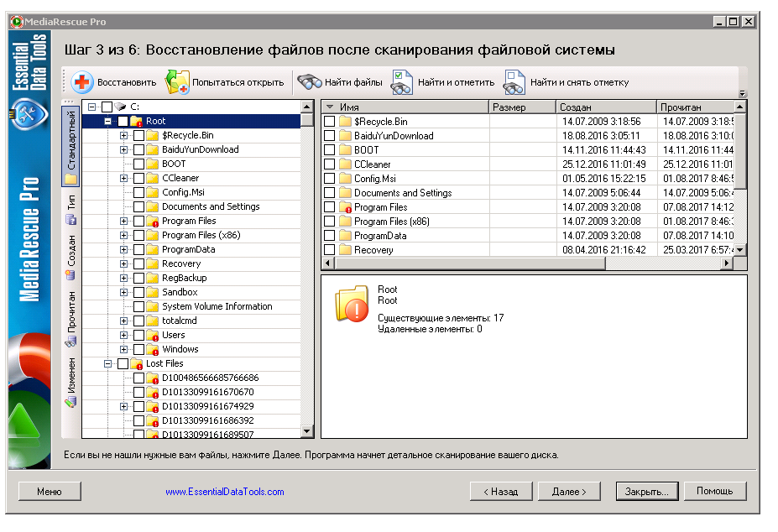Click the BaiduYunDownload folder icon in file list
Screen dimensions: 778x532
(345, 136)
